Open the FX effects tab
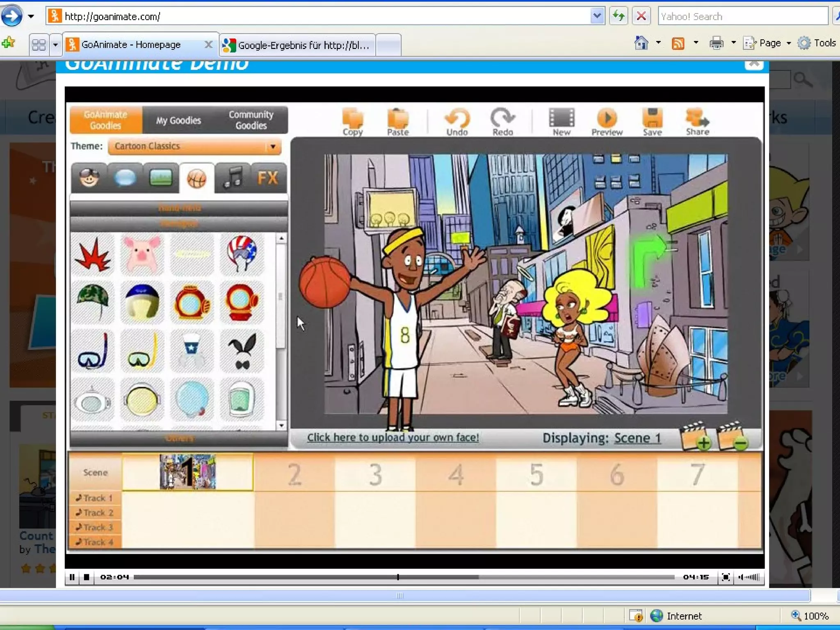Screen dimensions: 840x630 (268, 178)
